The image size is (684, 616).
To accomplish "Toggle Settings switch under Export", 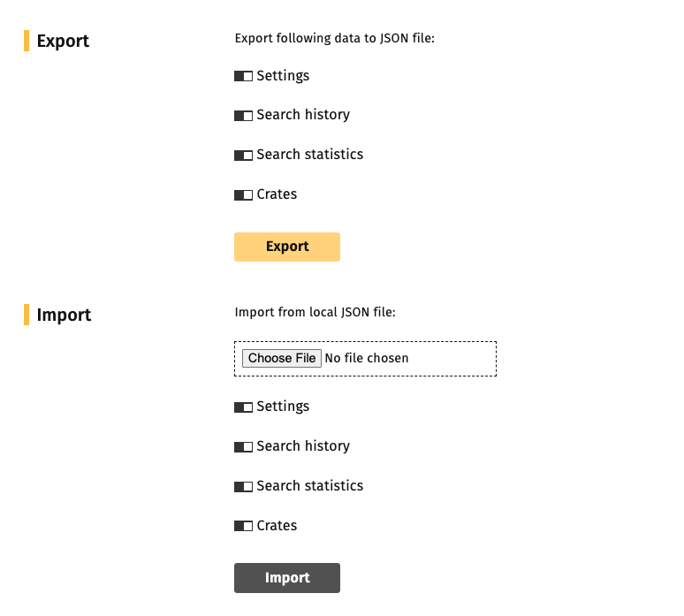I will tap(243, 76).
